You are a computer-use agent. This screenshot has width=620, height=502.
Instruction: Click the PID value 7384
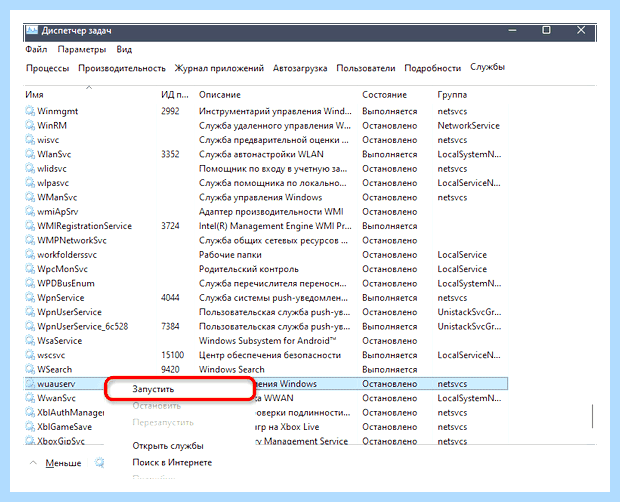point(170,326)
